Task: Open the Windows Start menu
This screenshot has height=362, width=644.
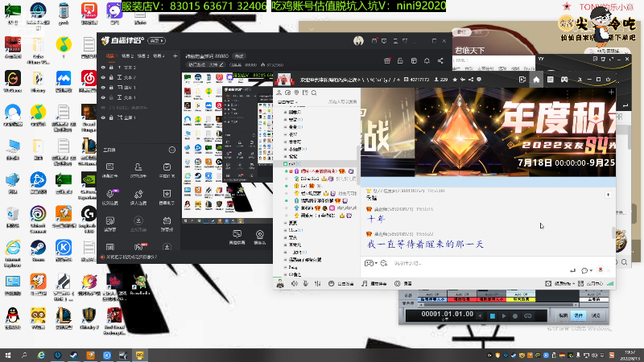Action: coord(8,355)
